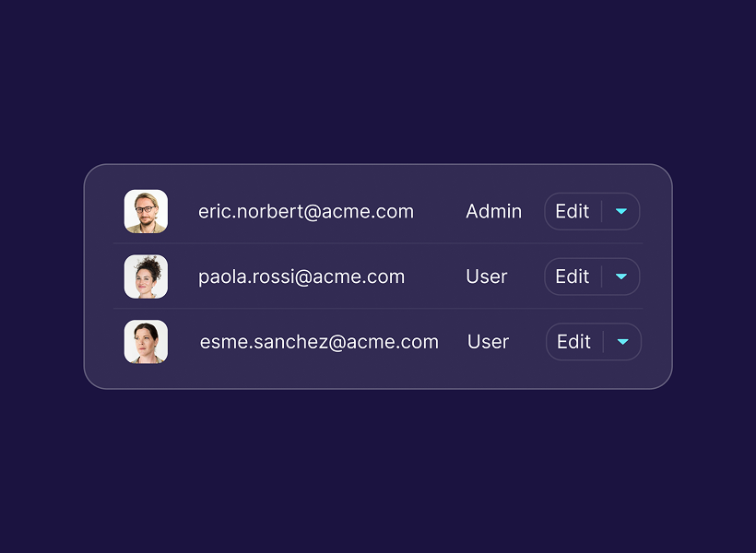Click split-button divider in eric.norbert's row
This screenshot has width=756, height=553.
[602, 211]
